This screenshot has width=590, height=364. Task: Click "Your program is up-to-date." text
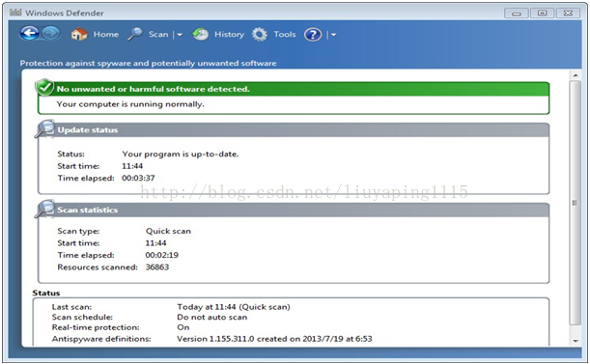coord(181,154)
